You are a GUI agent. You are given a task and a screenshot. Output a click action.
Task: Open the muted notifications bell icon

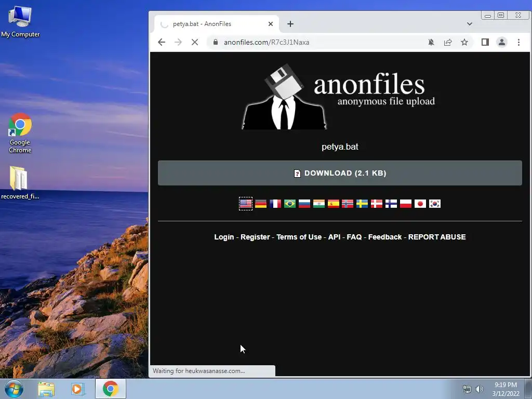pos(431,42)
